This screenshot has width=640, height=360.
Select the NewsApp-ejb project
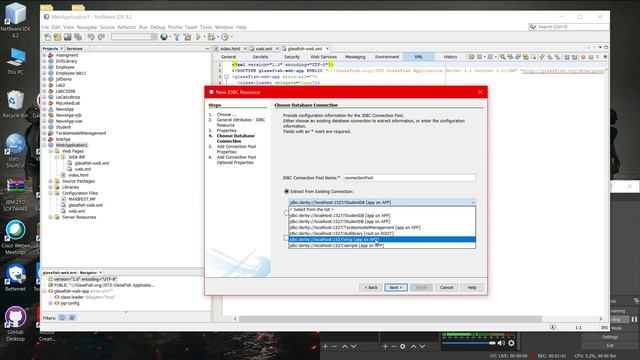click(68, 115)
